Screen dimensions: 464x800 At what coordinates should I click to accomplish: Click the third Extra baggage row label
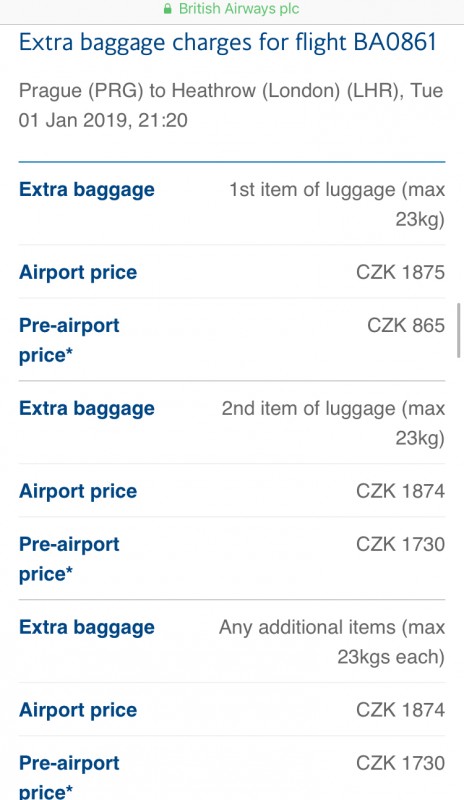coord(87,627)
